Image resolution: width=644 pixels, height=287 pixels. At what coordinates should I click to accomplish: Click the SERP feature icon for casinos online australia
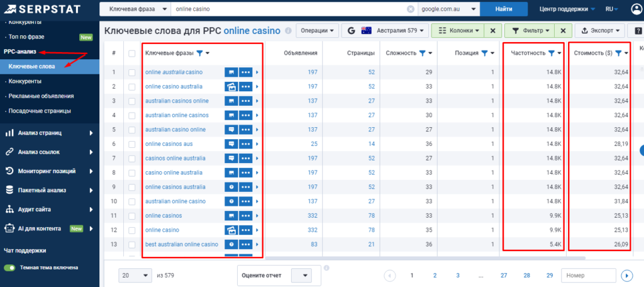[x=231, y=159]
